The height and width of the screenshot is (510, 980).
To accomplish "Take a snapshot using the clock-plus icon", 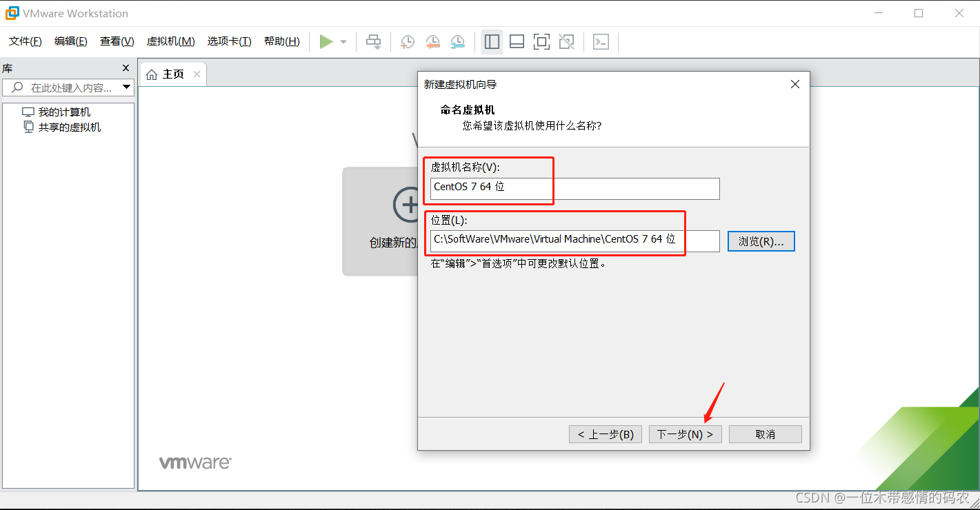I will pos(408,42).
